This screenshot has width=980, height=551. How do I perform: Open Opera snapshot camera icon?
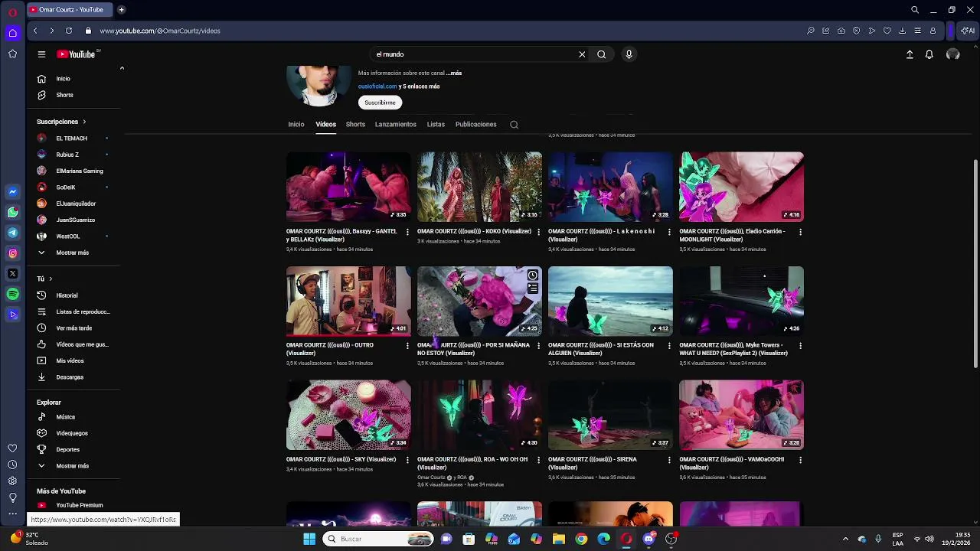click(x=841, y=31)
